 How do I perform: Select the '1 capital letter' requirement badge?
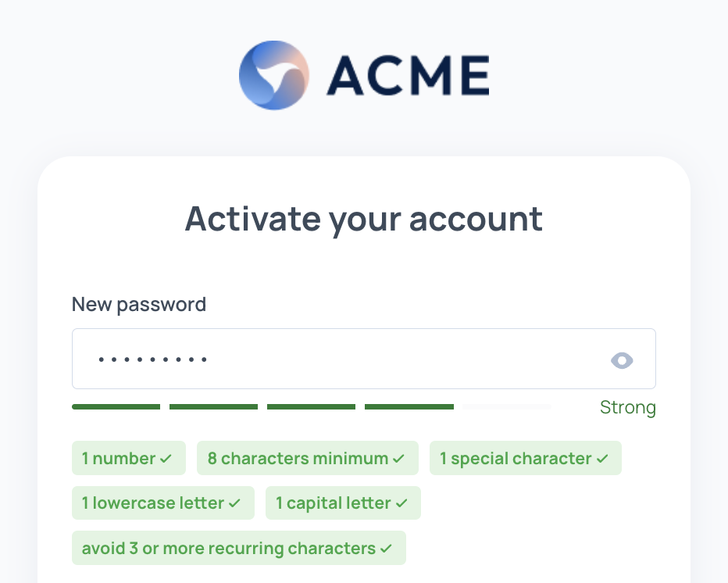(x=343, y=503)
